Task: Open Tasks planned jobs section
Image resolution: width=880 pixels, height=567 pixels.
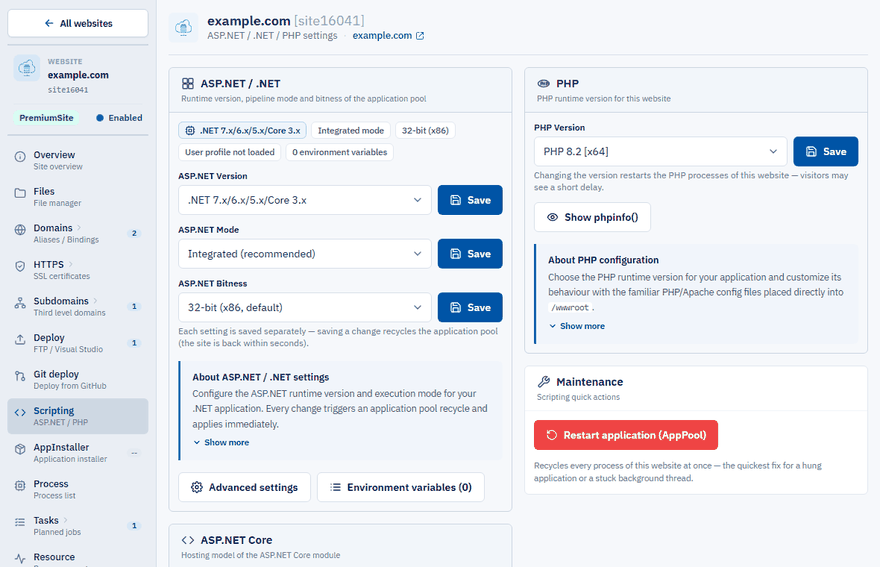Action: click(x=78, y=525)
